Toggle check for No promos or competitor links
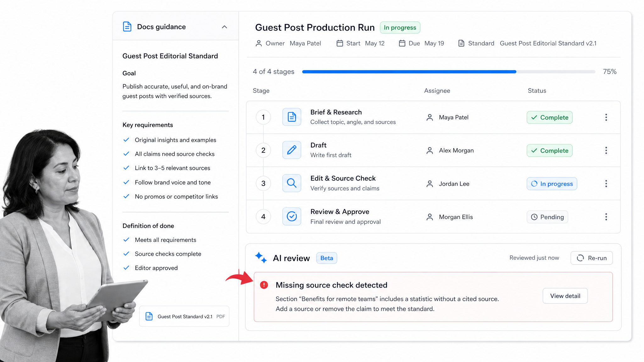This screenshot has height=362, width=644. coord(126,196)
